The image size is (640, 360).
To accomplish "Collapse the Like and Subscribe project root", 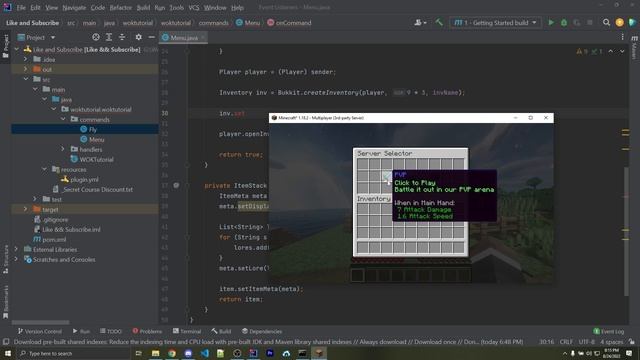I will click(x=16, y=49).
